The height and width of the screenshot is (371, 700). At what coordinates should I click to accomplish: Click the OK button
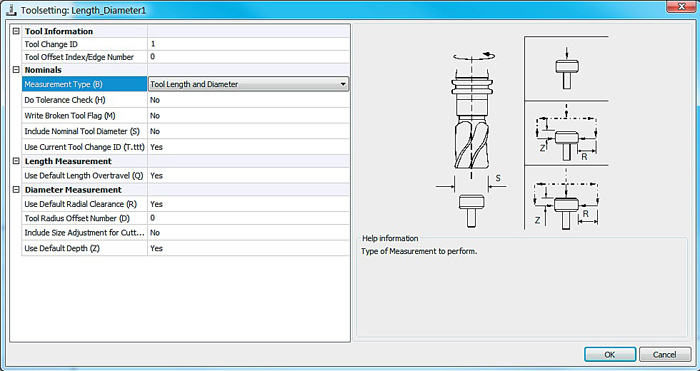click(x=610, y=354)
